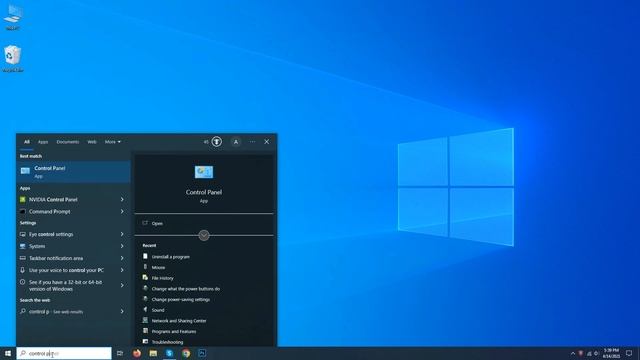Click the Eye control settings icon

(22, 234)
